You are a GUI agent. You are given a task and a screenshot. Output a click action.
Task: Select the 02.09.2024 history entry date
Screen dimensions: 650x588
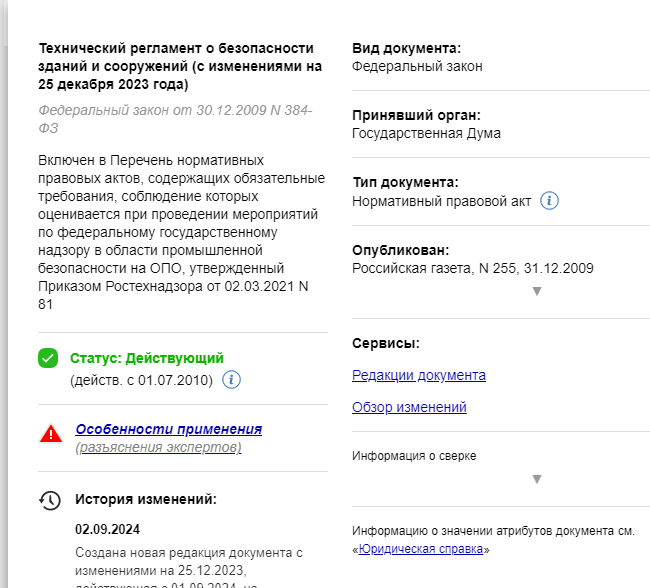[105, 529]
